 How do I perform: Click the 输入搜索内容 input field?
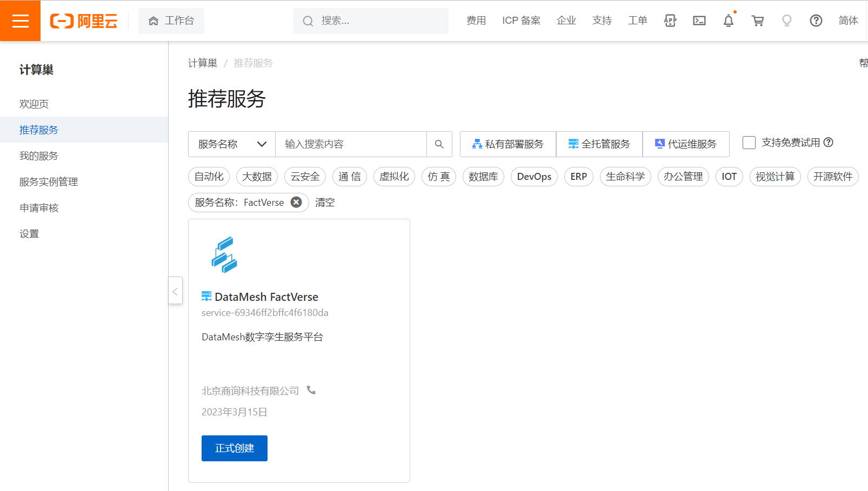point(351,144)
